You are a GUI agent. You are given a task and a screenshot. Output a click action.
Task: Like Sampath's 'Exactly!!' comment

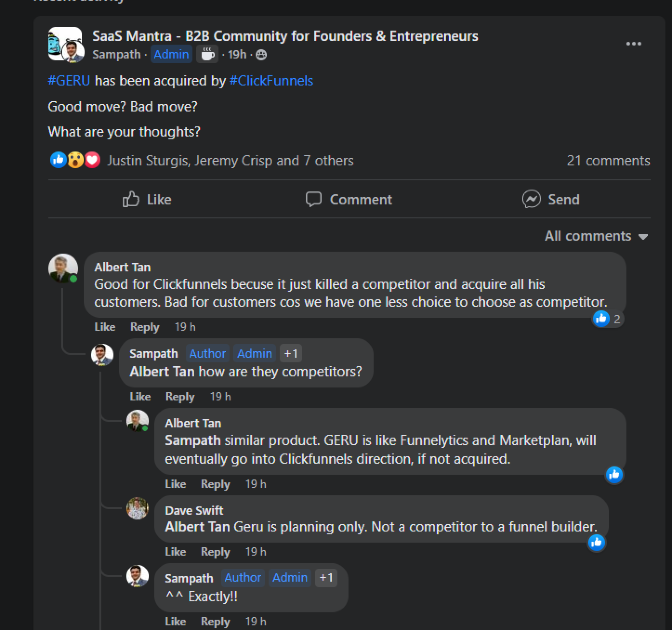click(176, 621)
